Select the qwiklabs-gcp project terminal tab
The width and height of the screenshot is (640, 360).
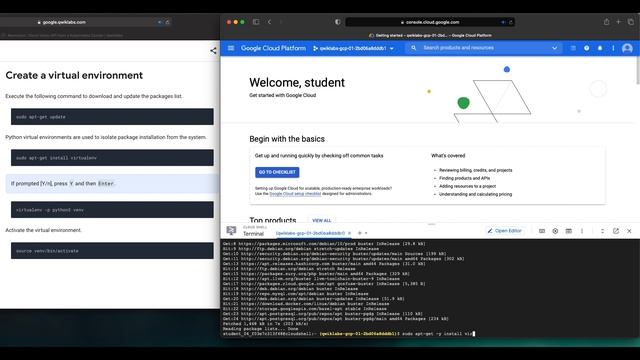(310, 233)
